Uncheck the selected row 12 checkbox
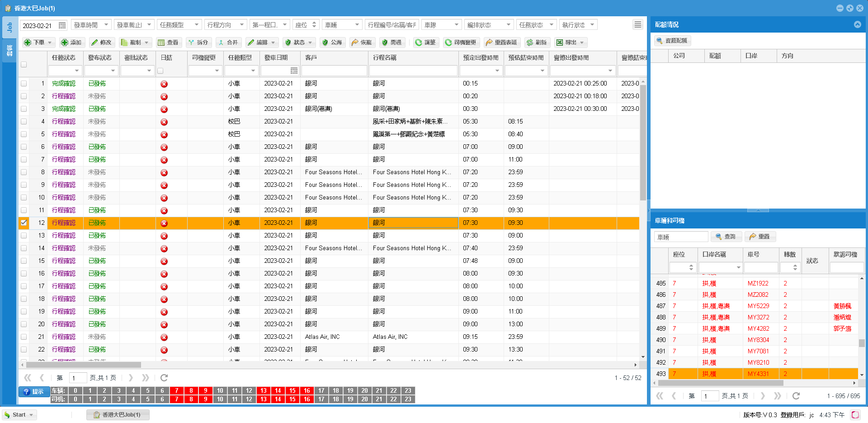This screenshot has width=868, height=423. tap(24, 223)
